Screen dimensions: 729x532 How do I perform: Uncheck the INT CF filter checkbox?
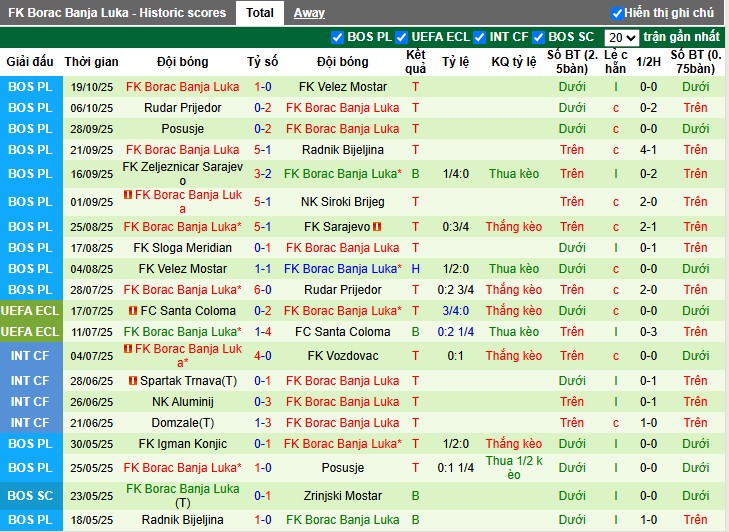[x=479, y=37]
